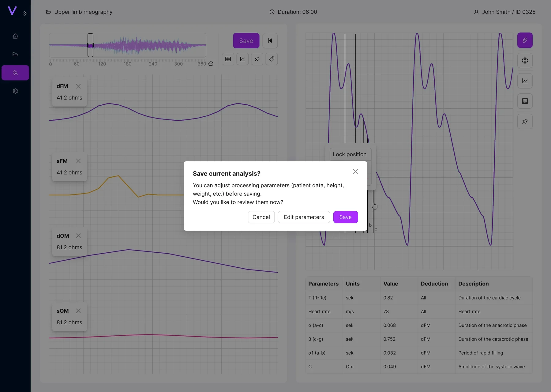Click the skip-to-start playback button
Viewport: 551px width, 392px height.
coord(270,41)
